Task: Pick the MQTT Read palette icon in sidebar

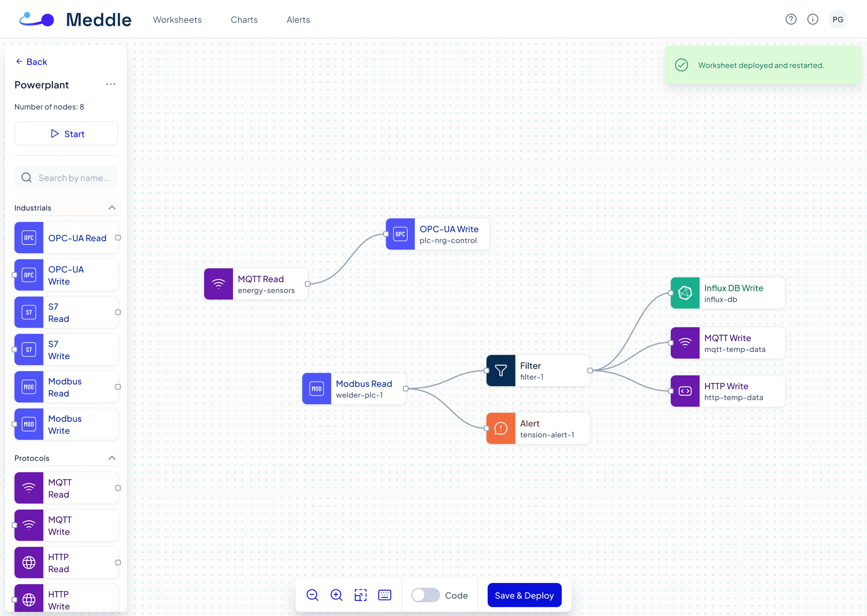Action: click(x=29, y=488)
